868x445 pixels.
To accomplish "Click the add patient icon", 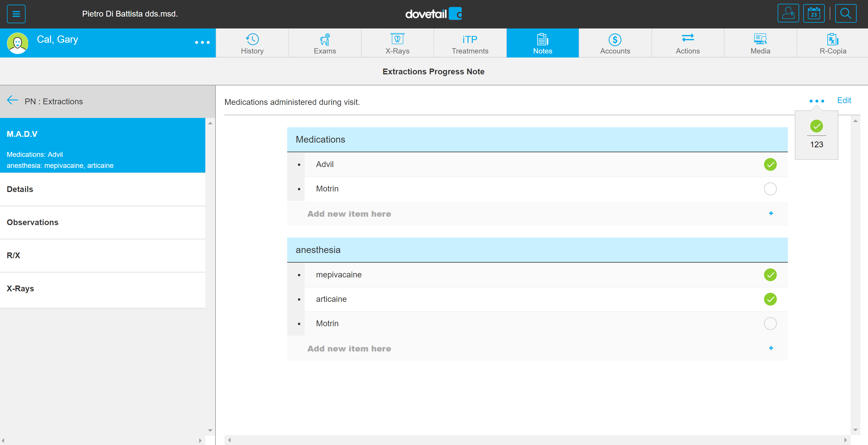I will click(788, 13).
